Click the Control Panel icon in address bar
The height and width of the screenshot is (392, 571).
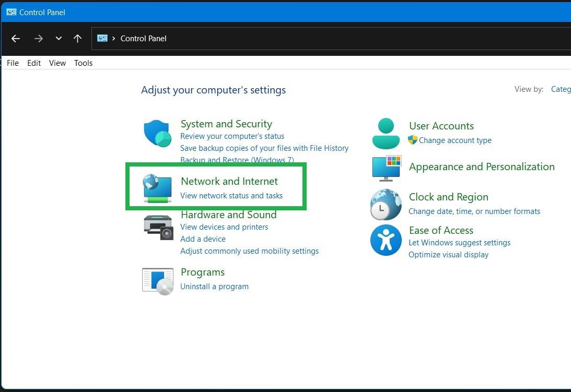[102, 38]
